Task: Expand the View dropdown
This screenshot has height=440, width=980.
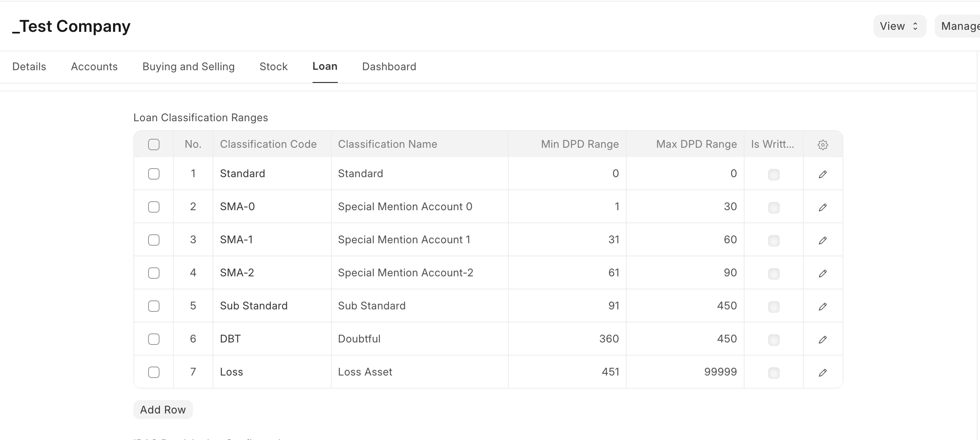Action: pos(899,26)
